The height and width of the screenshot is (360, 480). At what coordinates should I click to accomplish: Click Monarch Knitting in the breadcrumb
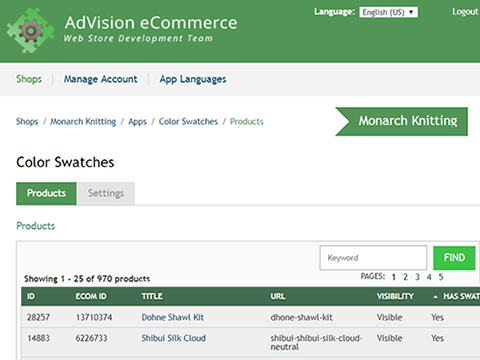[83, 122]
